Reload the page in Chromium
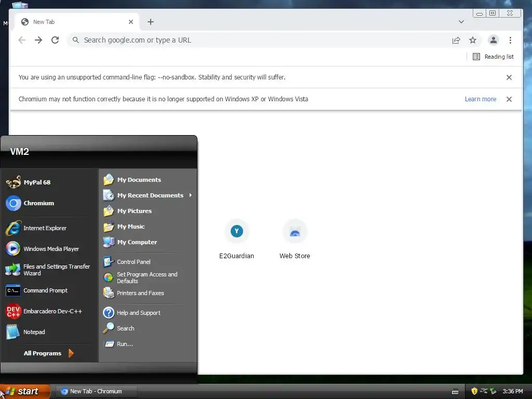Viewport: 532px width, 399px height. coord(55,40)
